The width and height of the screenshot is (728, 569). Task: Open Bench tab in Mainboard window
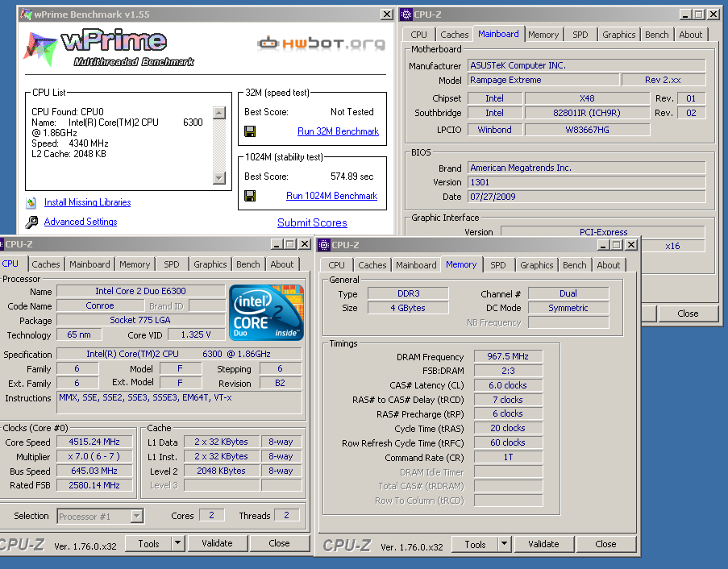tap(656, 35)
